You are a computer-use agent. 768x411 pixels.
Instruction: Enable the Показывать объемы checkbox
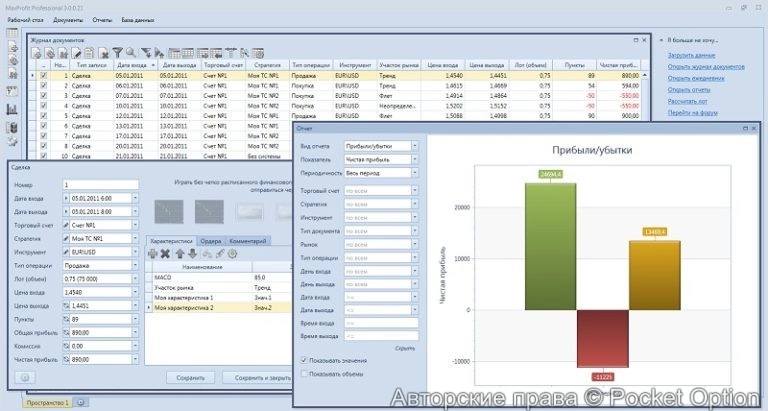(x=305, y=374)
